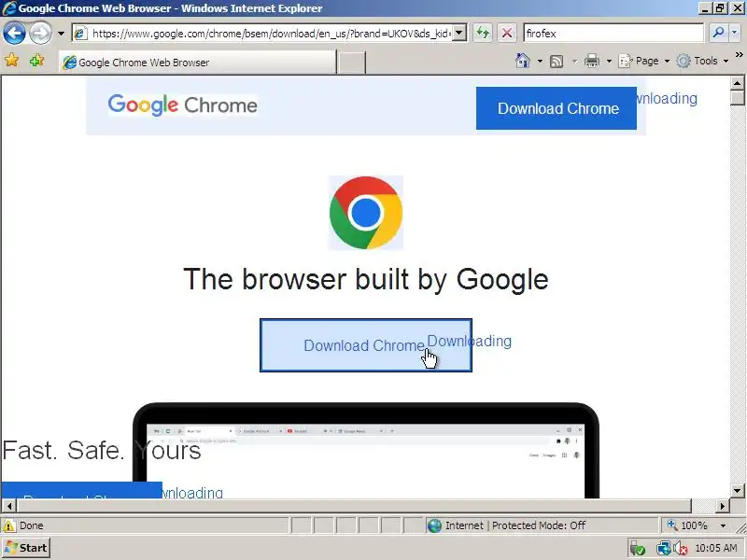747x560 pixels.
Task: Click the RSS feeds icon
Action: pos(557,61)
